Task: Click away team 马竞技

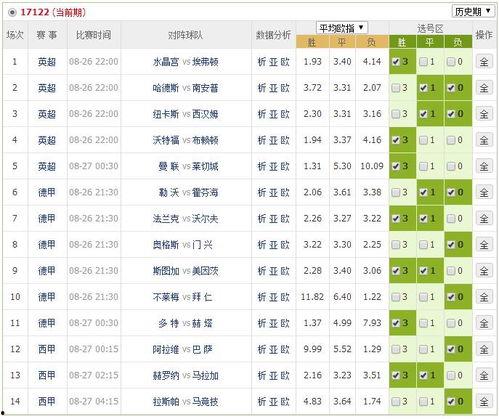Action: click(205, 401)
